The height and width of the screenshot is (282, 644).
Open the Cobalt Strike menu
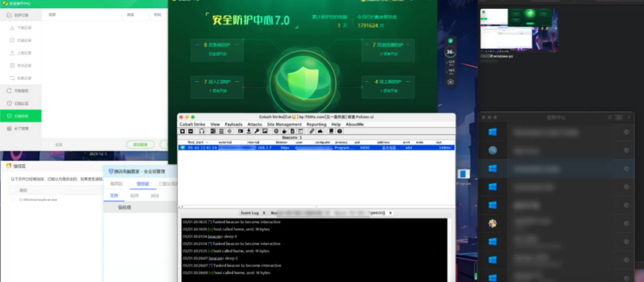192,124
